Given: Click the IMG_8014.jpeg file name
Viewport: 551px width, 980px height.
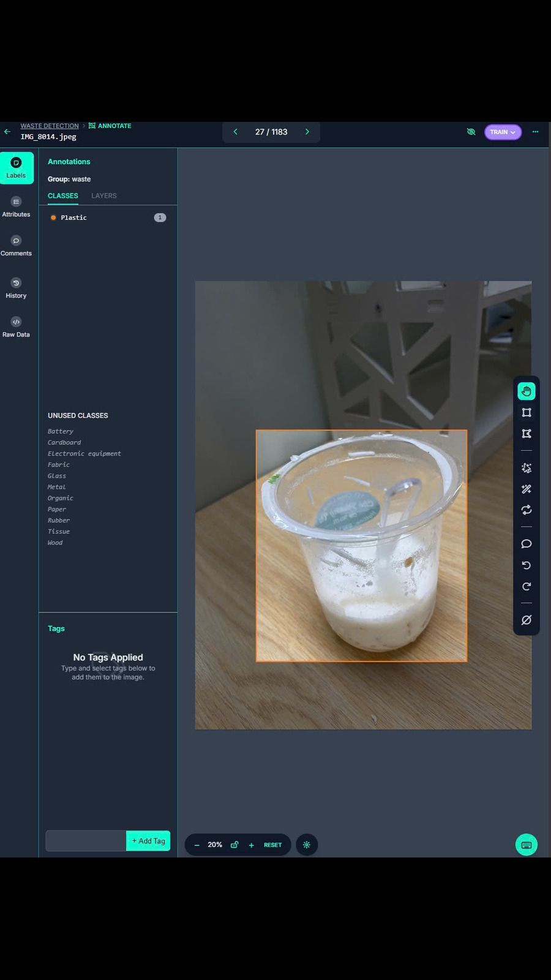Looking at the screenshot, I should [48, 137].
